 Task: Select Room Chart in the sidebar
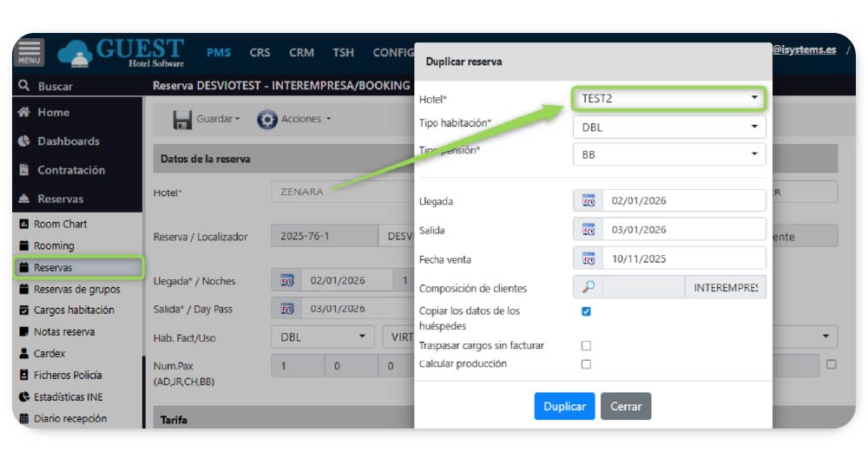pos(60,224)
